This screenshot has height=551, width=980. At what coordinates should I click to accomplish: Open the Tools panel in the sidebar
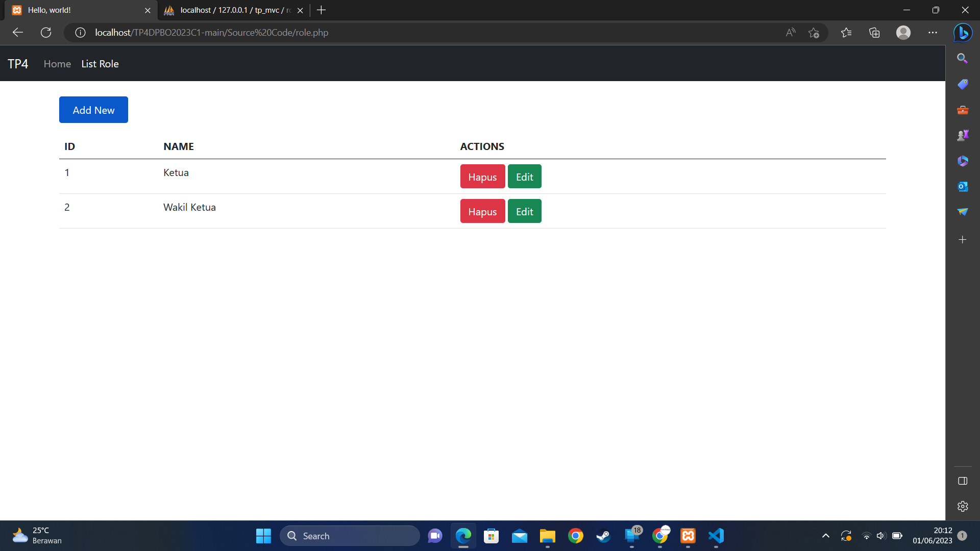click(963, 110)
